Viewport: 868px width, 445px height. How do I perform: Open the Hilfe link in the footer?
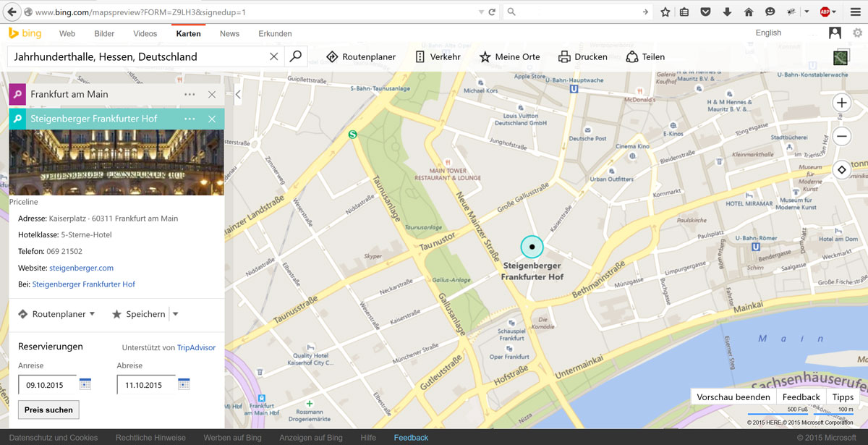[368, 438]
